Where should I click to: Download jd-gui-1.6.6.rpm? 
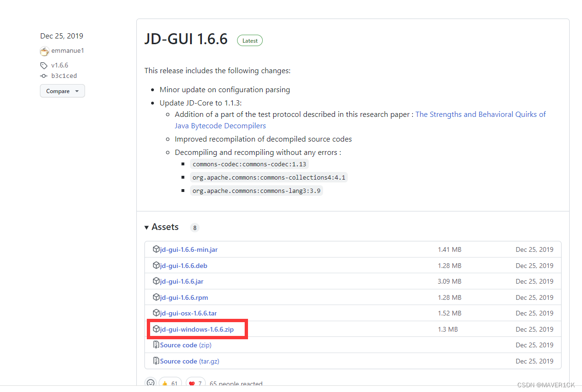pyautogui.click(x=184, y=297)
